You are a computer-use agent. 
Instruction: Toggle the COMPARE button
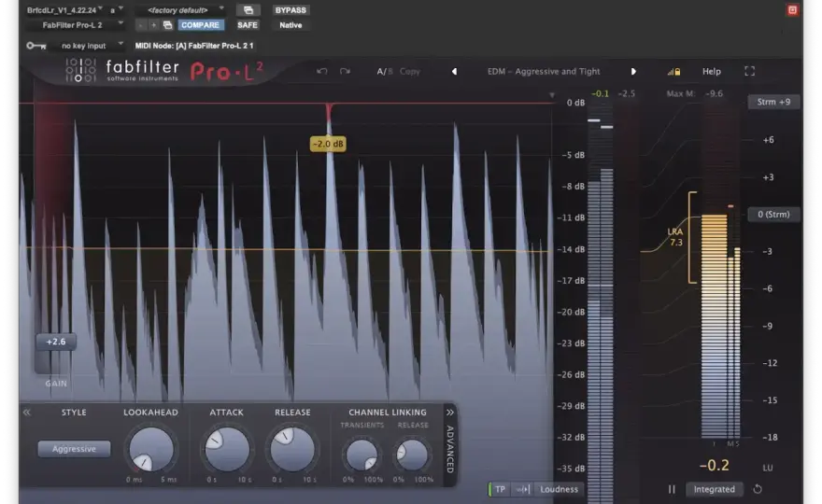click(x=200, y=25)
